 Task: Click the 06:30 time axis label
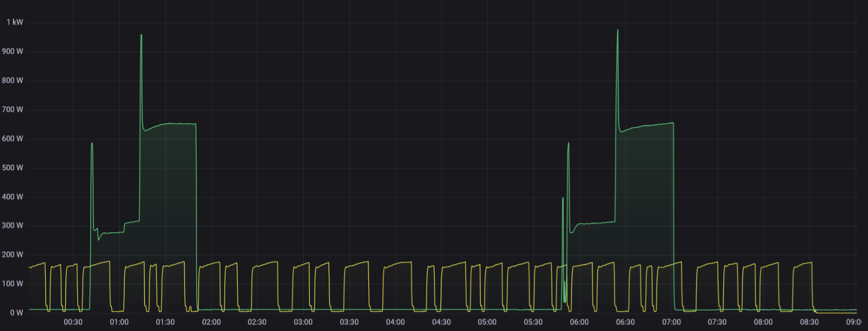[x=626, y=322]
